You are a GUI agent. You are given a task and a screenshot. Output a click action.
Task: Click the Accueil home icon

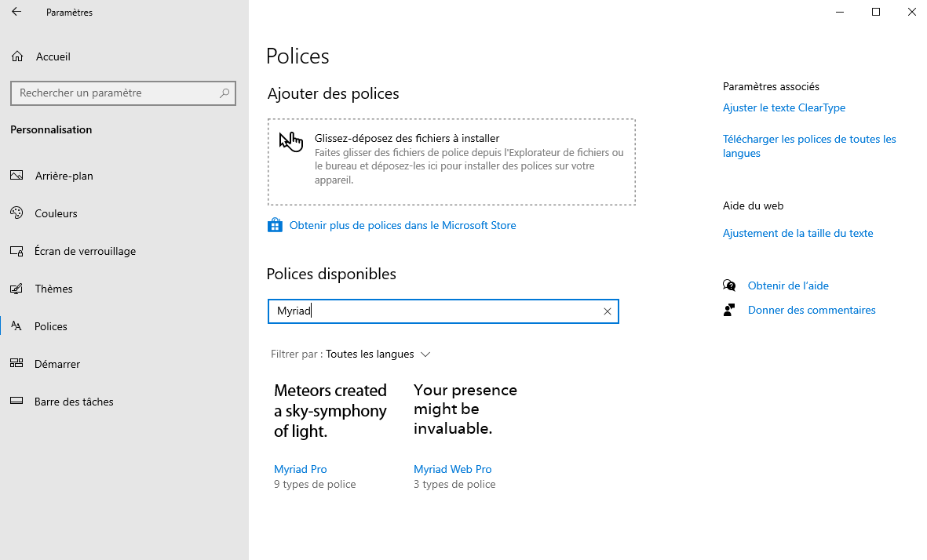pyautogui.click(x=17, y=56)
